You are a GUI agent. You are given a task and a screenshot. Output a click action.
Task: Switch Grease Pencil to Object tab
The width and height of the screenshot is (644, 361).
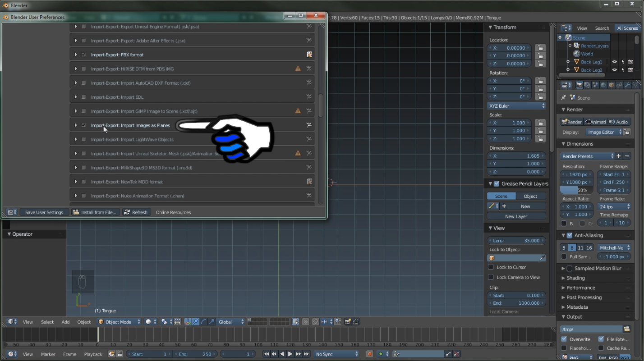coord(530,196)
